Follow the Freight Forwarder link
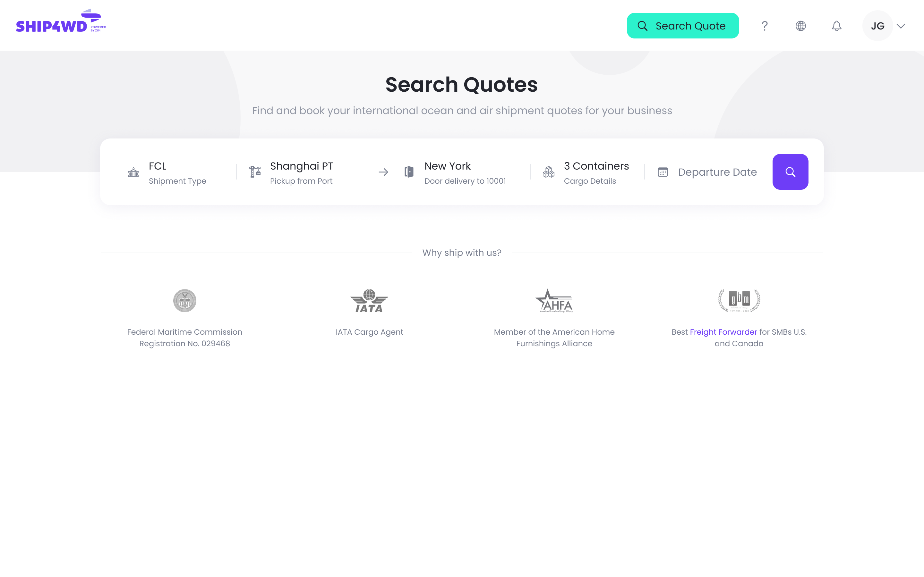The height and width of the screenshot is (577, 924). tap(723, 332)
